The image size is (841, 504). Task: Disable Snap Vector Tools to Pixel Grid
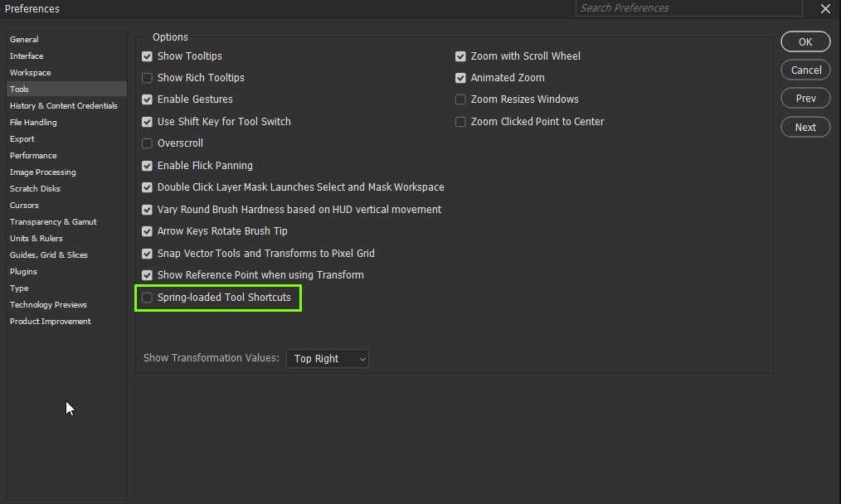coord(147,253)
